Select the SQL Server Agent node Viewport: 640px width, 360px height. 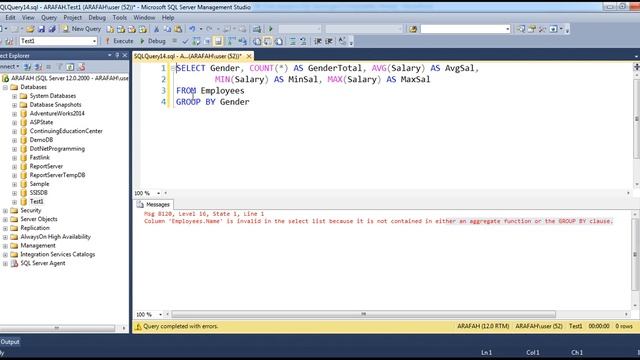pyautogui.click(x=43, y=263)
